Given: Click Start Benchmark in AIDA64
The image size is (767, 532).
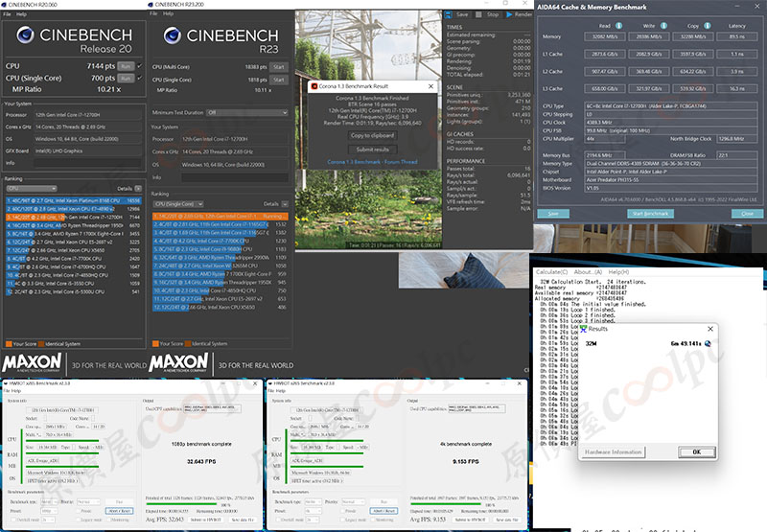Looking at the screenshot, I should [x=650, y=214].
